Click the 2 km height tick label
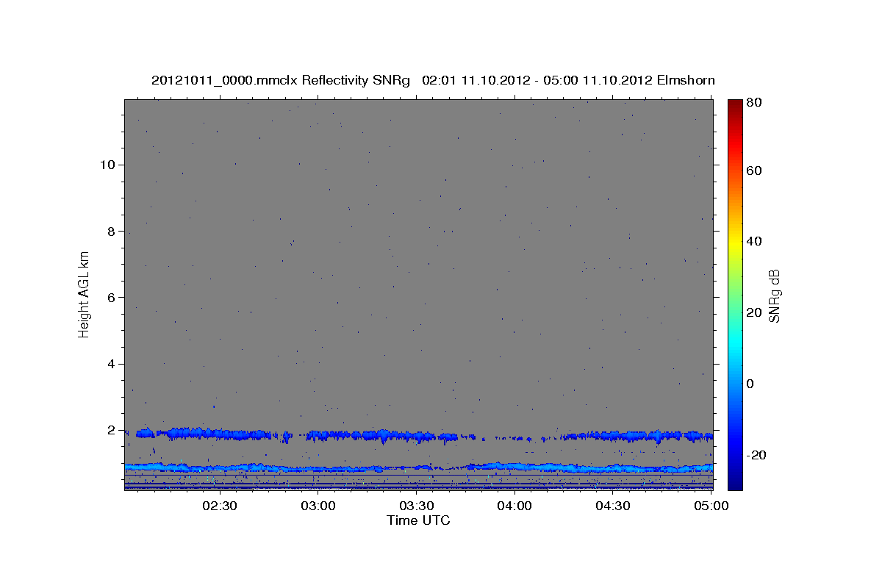This screenshot has height=588, width=882. tap(110, 430)
